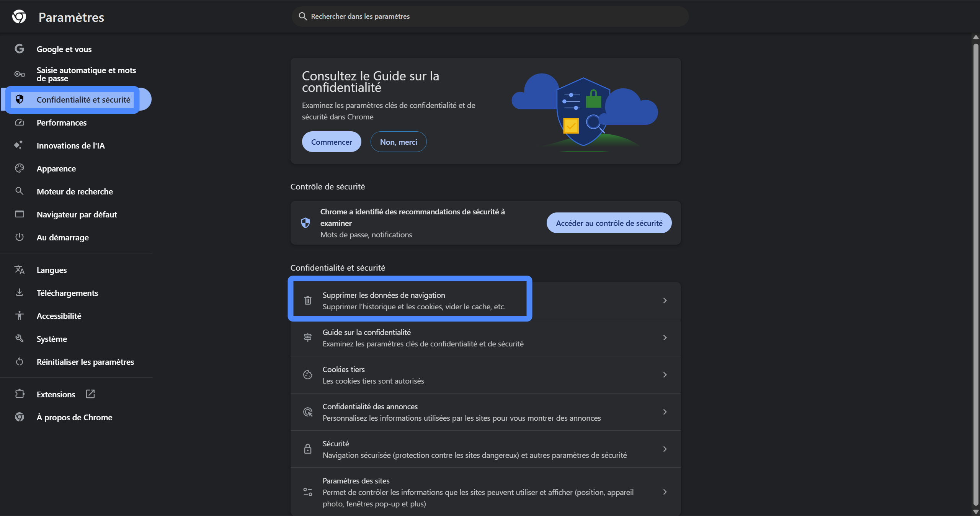Click the speedometer icon for Performances
Image resolution: width=980 pixels, height=516 pixels.
tap(20, 122)
